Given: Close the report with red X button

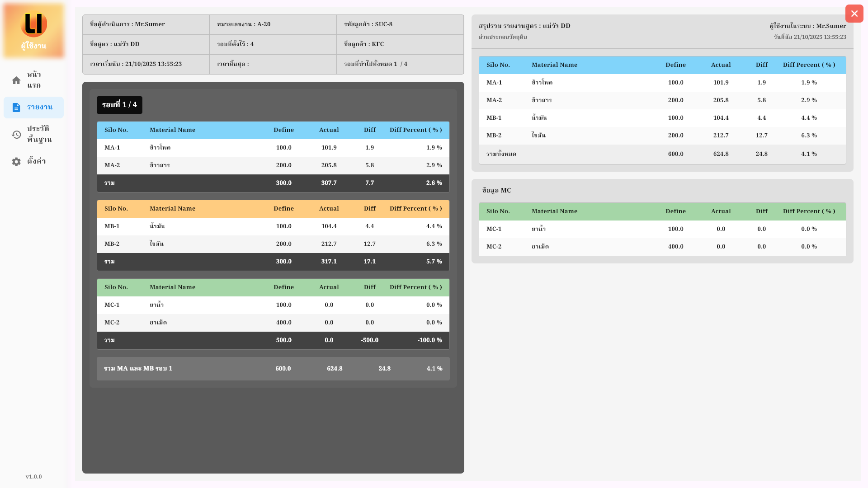Looking at the screenshot, I should point(854,14).
